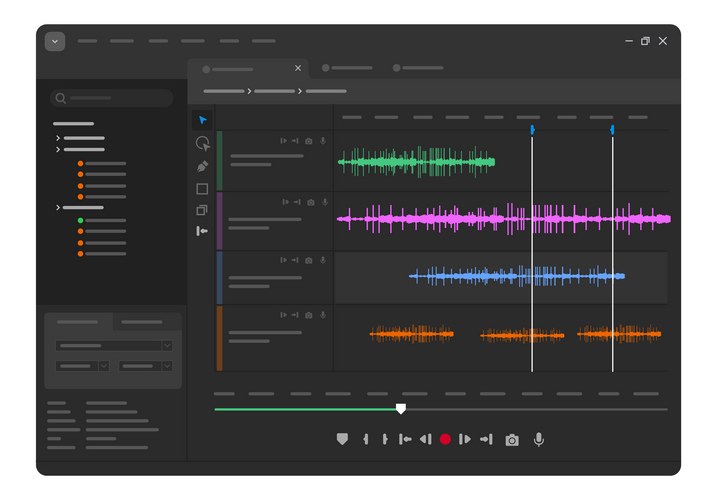Open the second properties panel tab
The image size is (717, 500).
tap(142, 322)
